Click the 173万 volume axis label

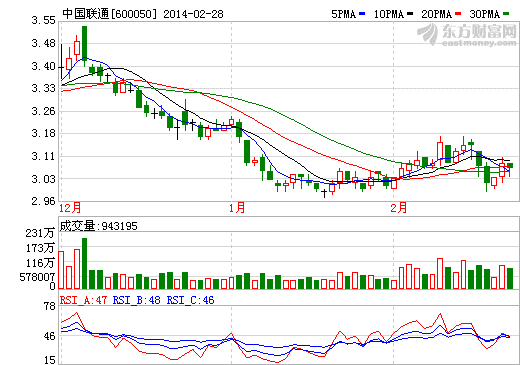pyautogui.click(x=40, y=248)
